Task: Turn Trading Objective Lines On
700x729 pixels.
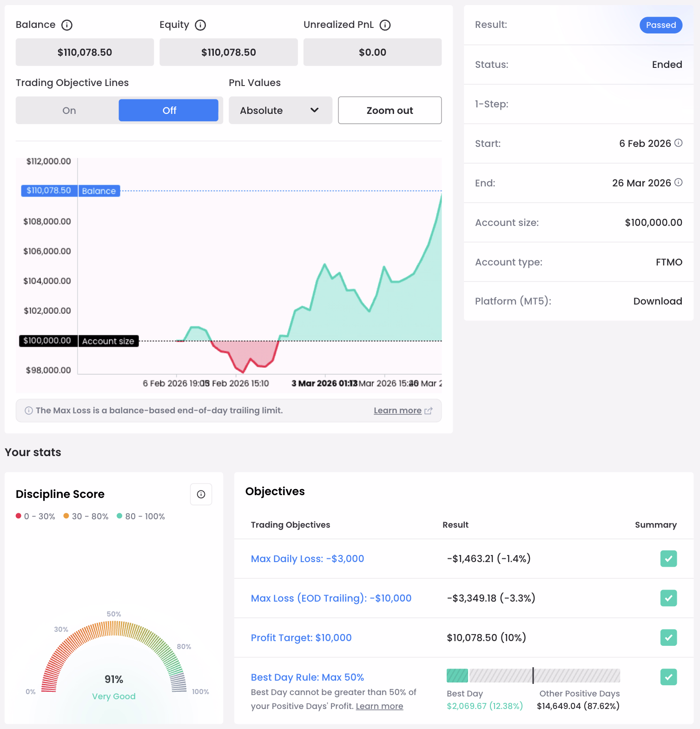Action: pos(69,110)
